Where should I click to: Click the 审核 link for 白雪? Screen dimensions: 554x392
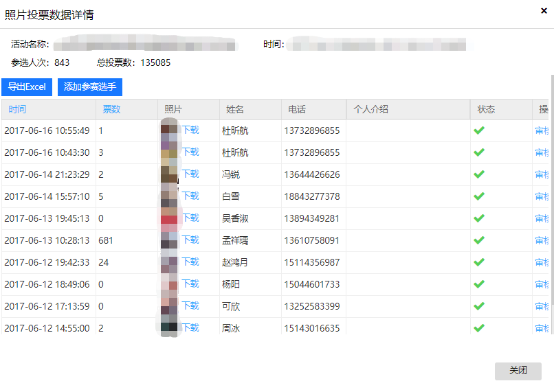[542, 196]
